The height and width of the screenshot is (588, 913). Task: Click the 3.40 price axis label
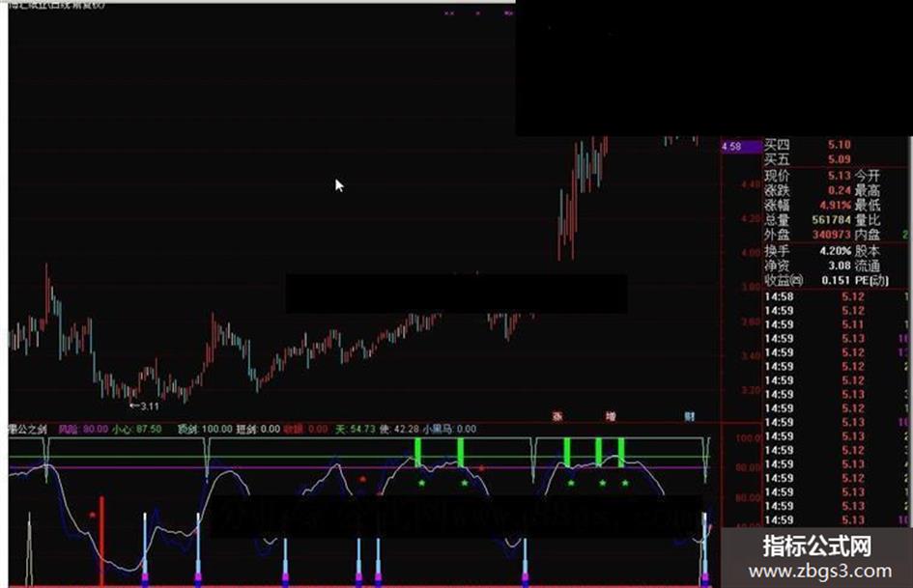coord(751,355)
